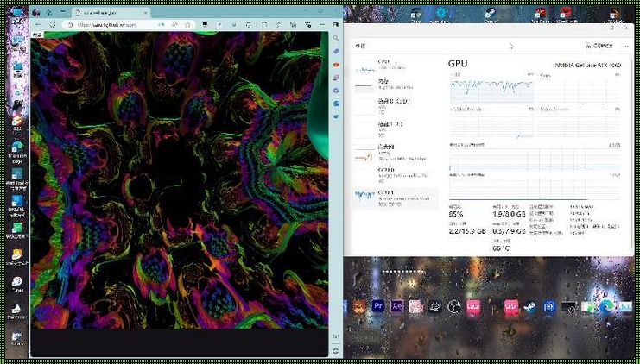The image size is (640, 364).
Task: Click the 性能 heading in Task Manager
Action: [x=360, y=46]
